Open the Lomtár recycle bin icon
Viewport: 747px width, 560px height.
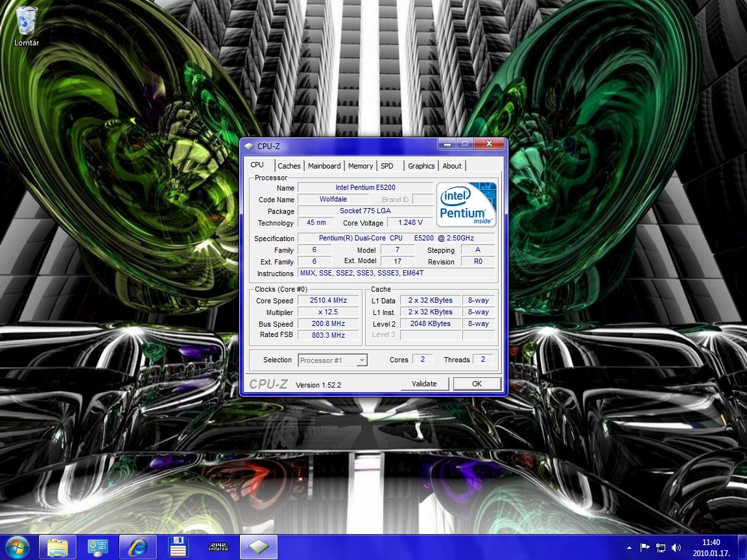(x=26, y=26)
